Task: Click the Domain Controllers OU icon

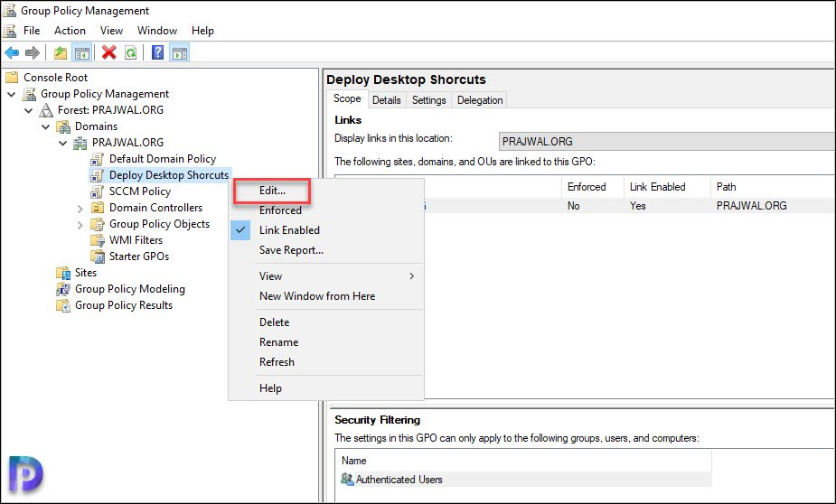Action: [x=97, y=208]
